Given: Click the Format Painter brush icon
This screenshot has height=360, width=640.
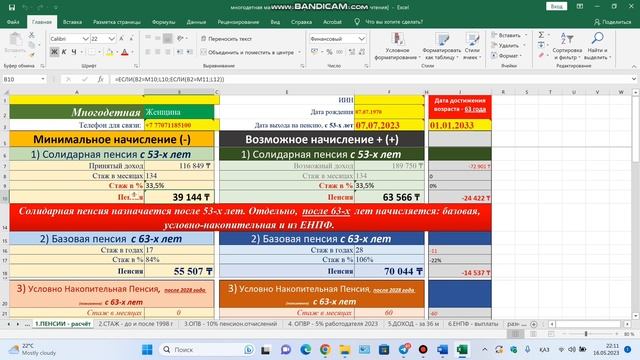Looking at the screenshot, I should pyautogui.click(x=31, y=54).
